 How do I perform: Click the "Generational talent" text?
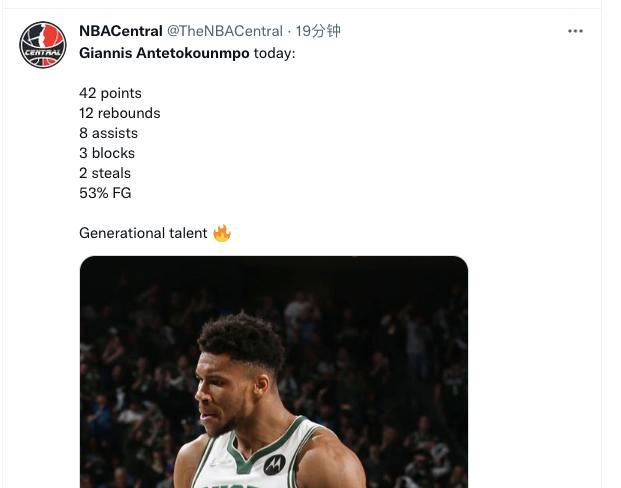pos(143,233)
